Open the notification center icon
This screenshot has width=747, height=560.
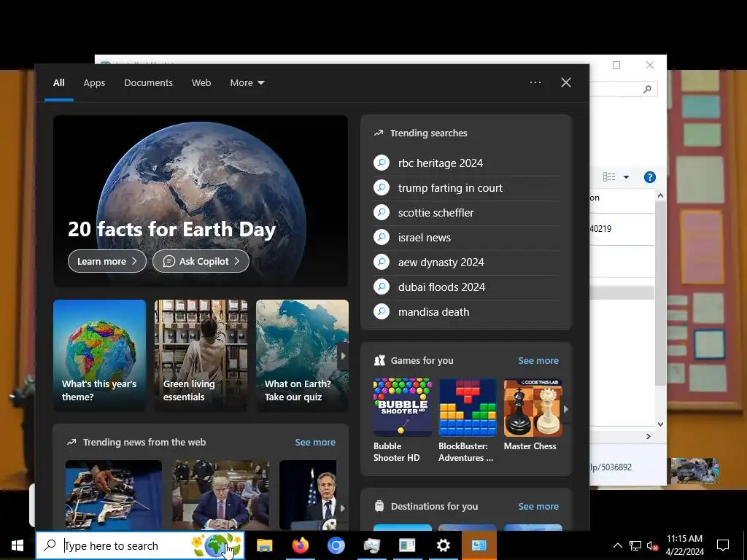tap(723, 545)
